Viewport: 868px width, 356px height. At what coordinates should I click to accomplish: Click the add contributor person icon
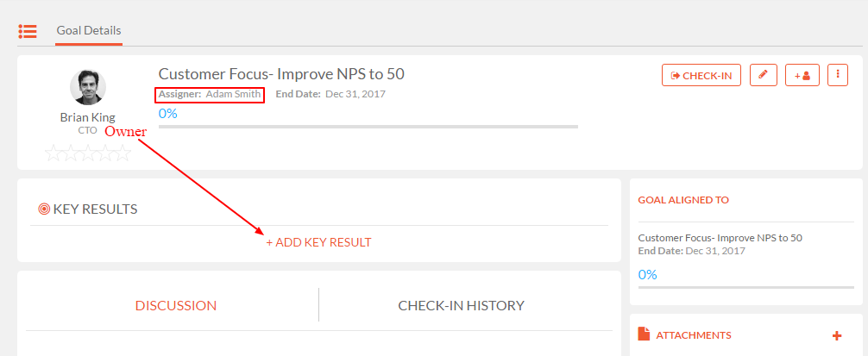tap(802, 75)
